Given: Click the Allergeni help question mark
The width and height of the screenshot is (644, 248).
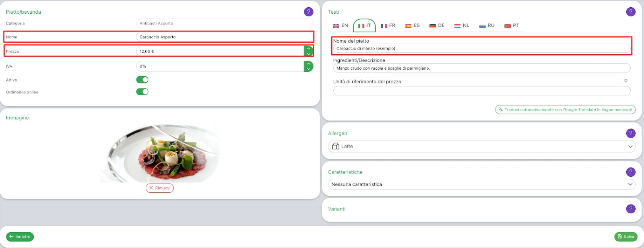Looking at the screenshot, I should click(631, 133).
